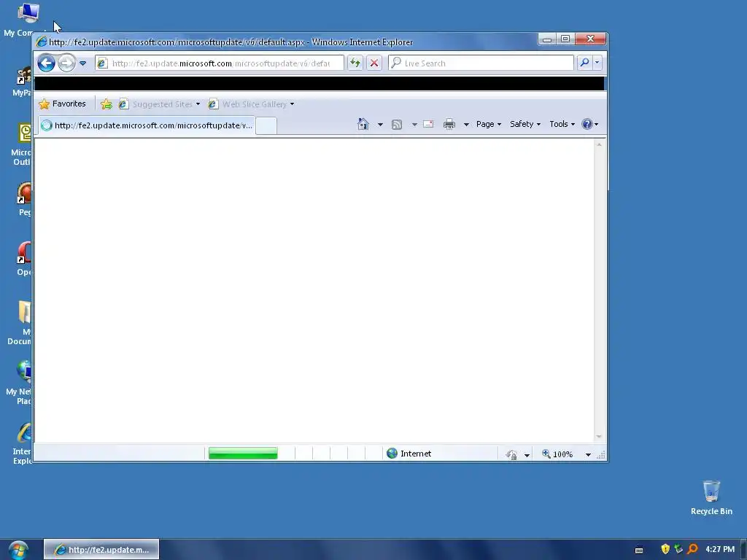Click inside the Live Search box
The width and height of the screenshot is (747, 560).
click(481, 63)
